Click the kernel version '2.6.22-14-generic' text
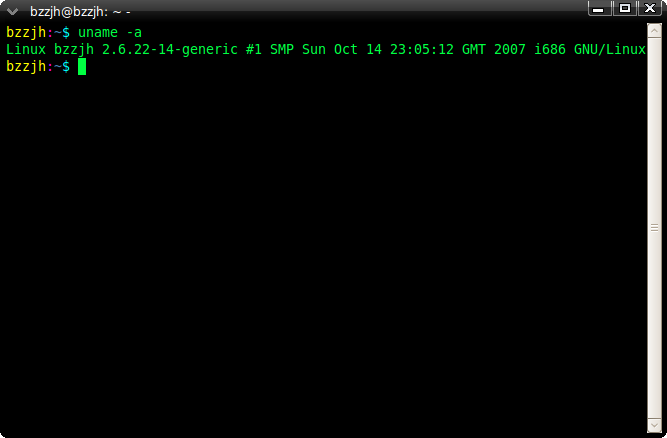 click(170, 50)
